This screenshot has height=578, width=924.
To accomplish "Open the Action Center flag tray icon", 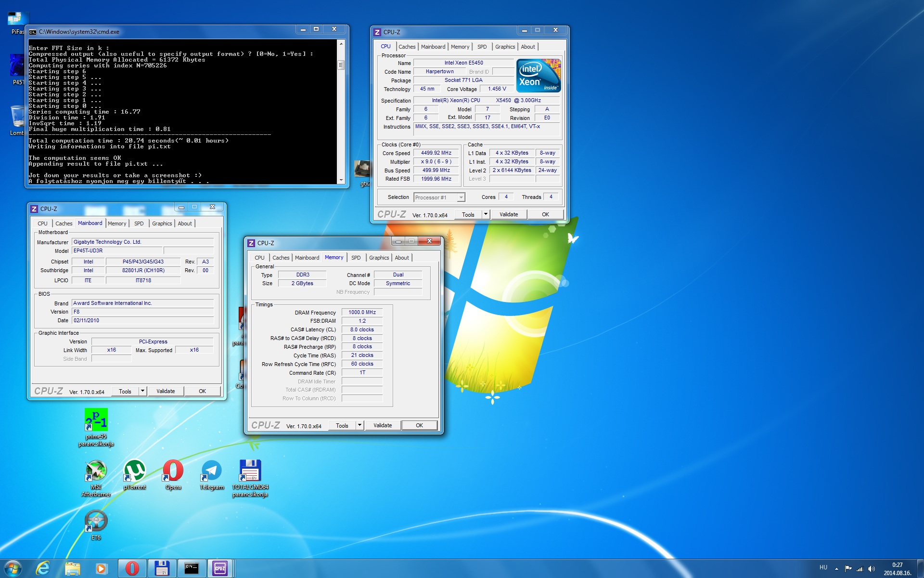I will pos(848,569).
